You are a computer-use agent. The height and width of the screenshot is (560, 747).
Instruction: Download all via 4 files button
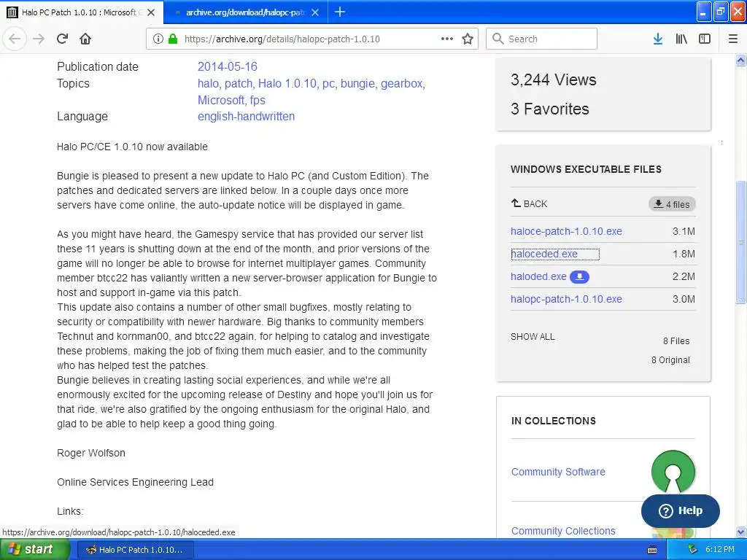[672, 204]
